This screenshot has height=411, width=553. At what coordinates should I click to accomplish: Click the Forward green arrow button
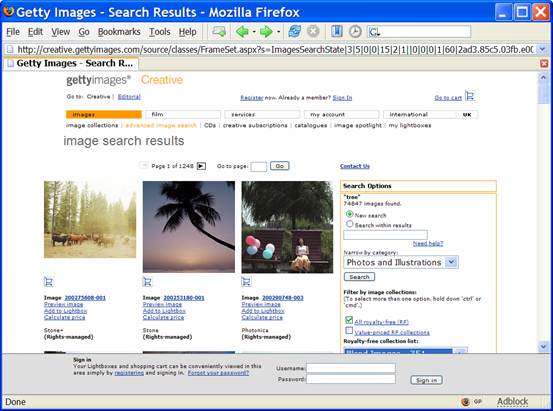[x=266, y=32]
